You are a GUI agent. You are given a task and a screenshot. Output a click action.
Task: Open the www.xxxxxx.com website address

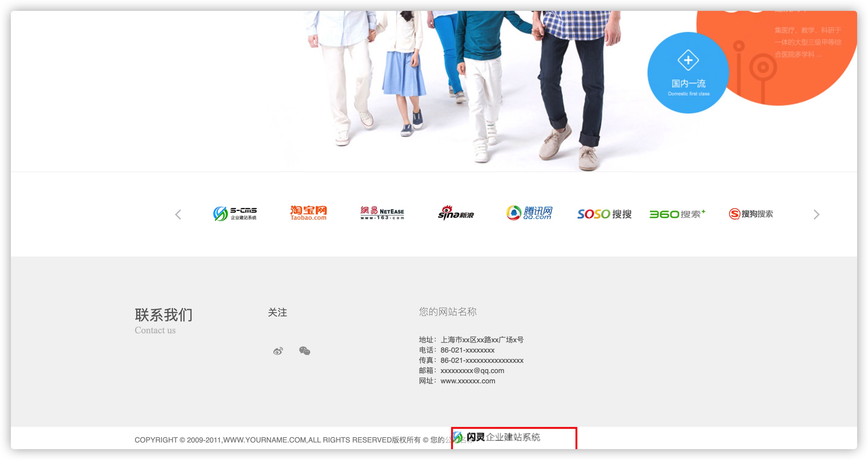point(468,381)
